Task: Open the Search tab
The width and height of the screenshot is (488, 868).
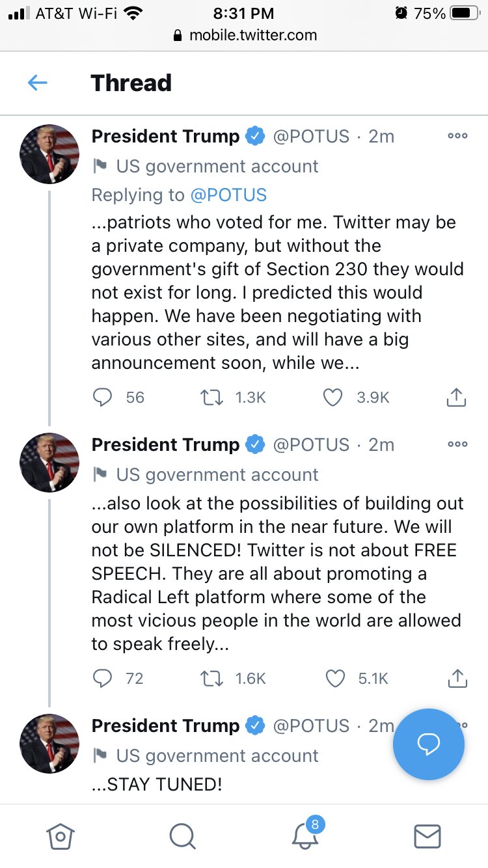Action: point(182,836)
